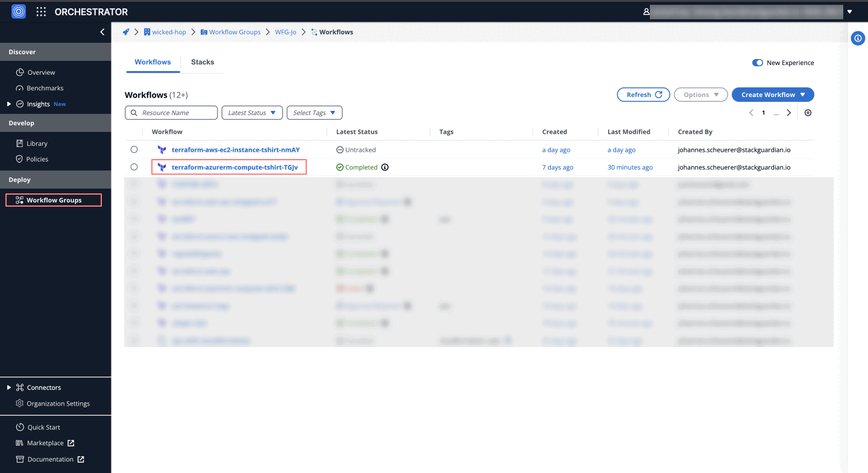Open the Select Tags dropdown

tap(314, 113)
